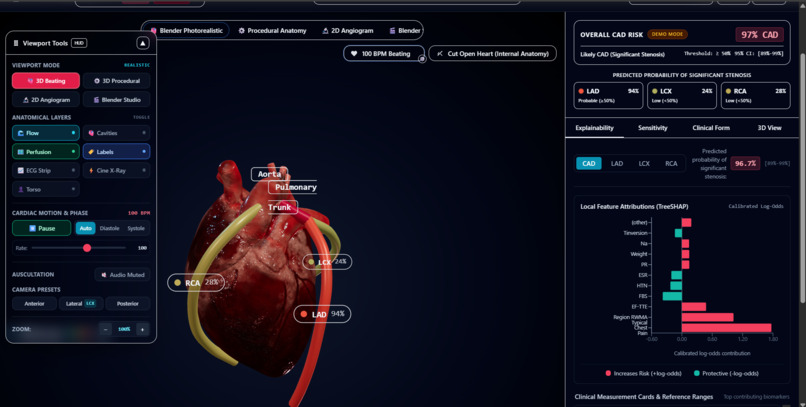Click the Calibrated Log-Odds label
The image size is (806, 407).
click(x=756, y=206)
